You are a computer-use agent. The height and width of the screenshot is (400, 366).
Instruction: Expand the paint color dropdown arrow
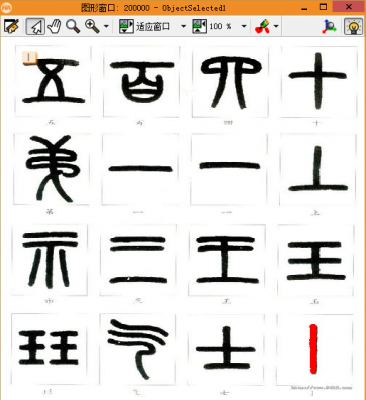pos(276,26)
